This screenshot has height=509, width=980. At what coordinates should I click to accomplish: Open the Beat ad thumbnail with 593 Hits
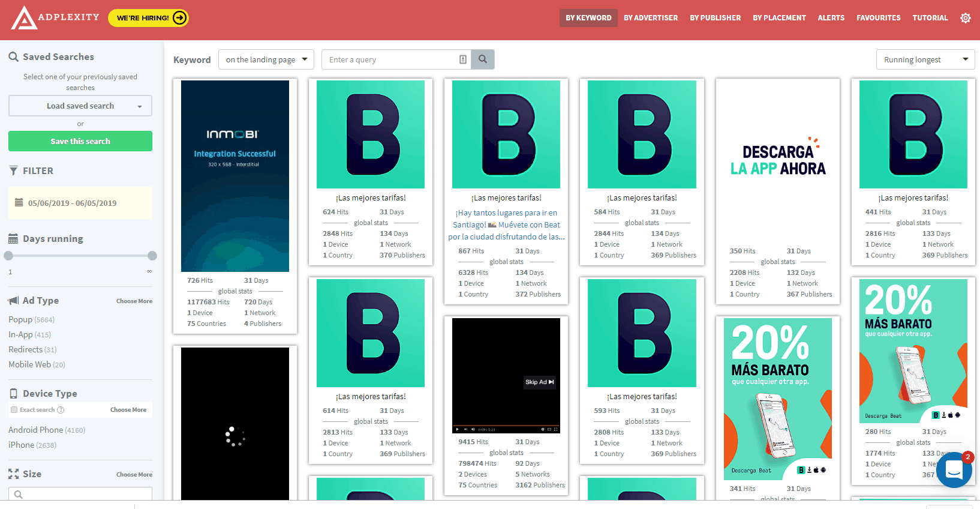coord(642,333)
